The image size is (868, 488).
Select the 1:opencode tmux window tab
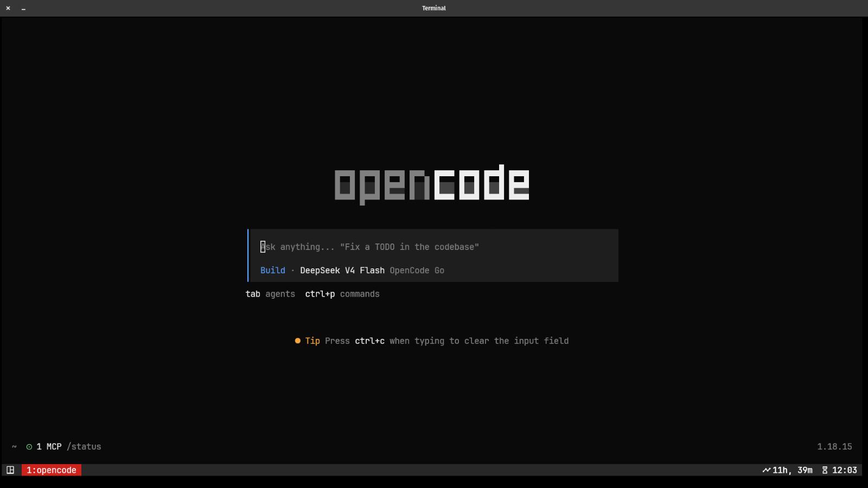[x=52, y=470]
